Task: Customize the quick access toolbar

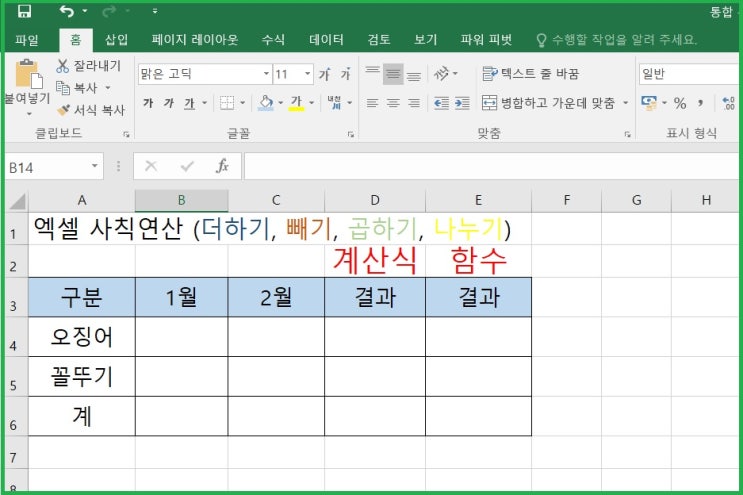Action: [x=154, y=11]
